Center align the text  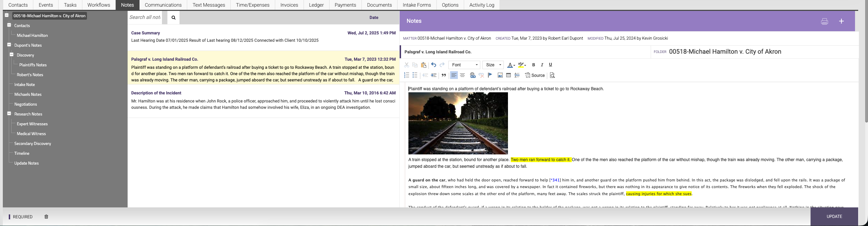[x=462, y=75]
